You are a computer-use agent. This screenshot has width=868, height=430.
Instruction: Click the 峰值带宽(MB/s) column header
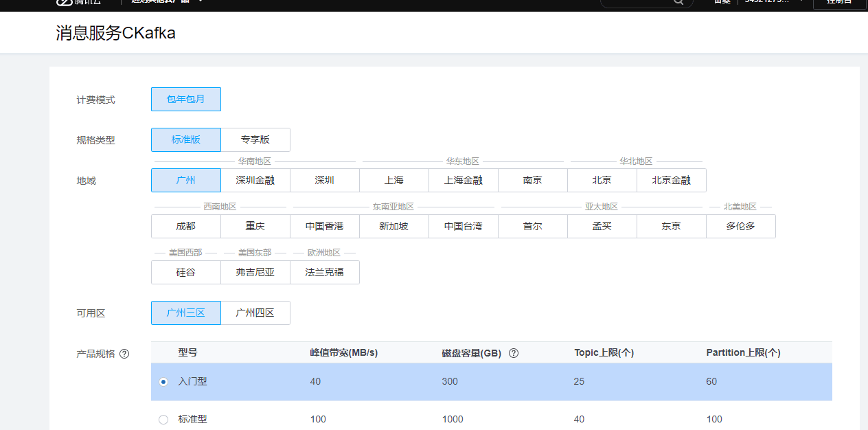[x=344, y=352]
